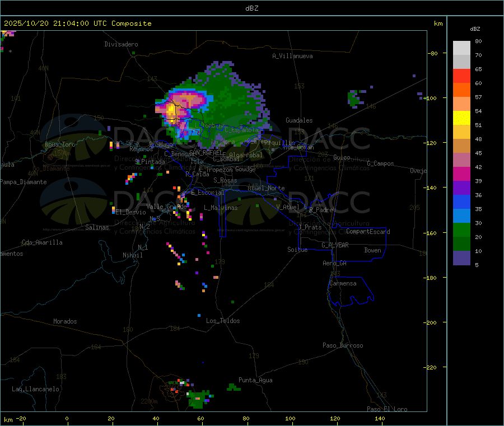This screenshot has width=504, height=426.
Task: Click the J_Prats map label
Action: pyautogui.click(x=310, y=227)
